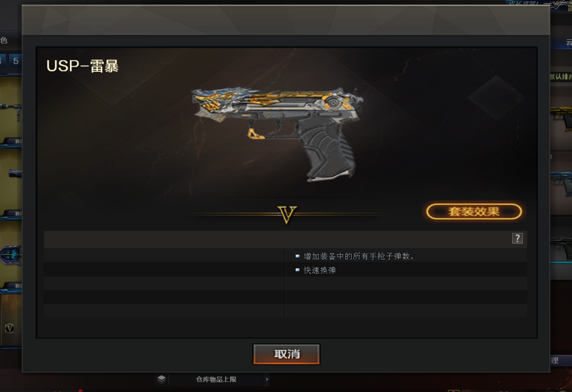Viewport: 572px width, 392px height.
Task: Switch to bag tab 4
Action: click(2, 60)
